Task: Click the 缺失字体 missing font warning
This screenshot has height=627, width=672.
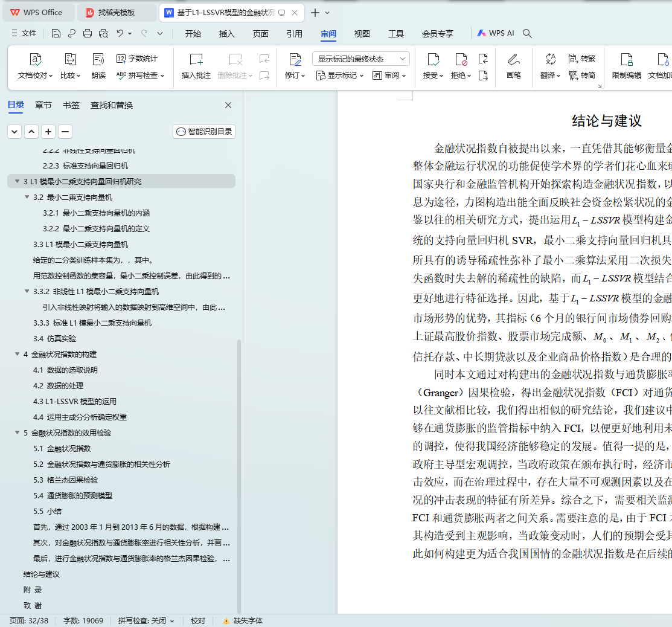Action: pos(243,620)
